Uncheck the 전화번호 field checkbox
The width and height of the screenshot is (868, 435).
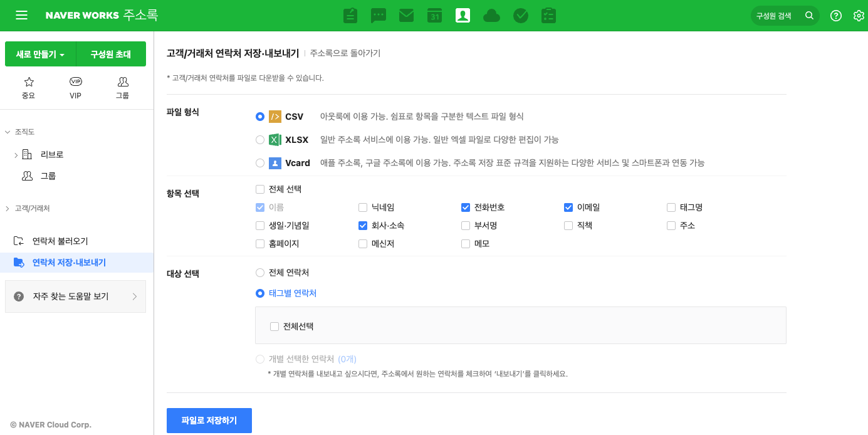pyautogui.click(x=466, y=207)
